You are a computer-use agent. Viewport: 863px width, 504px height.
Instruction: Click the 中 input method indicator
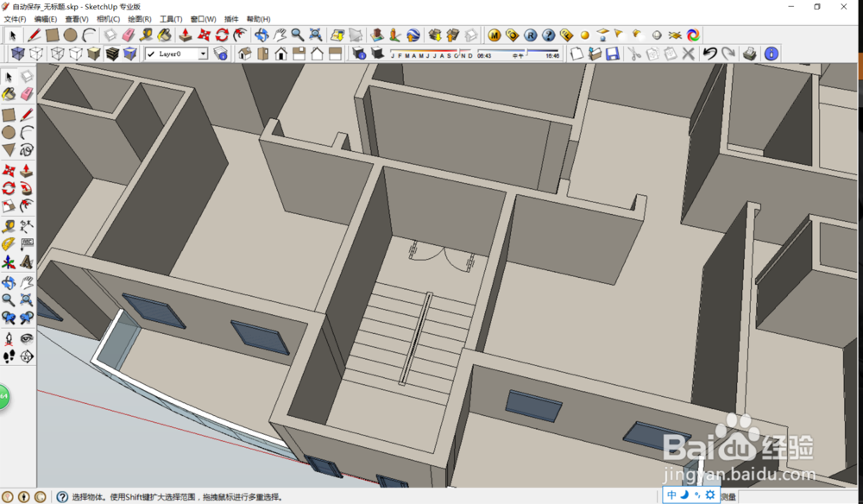(x=671, y=495)
